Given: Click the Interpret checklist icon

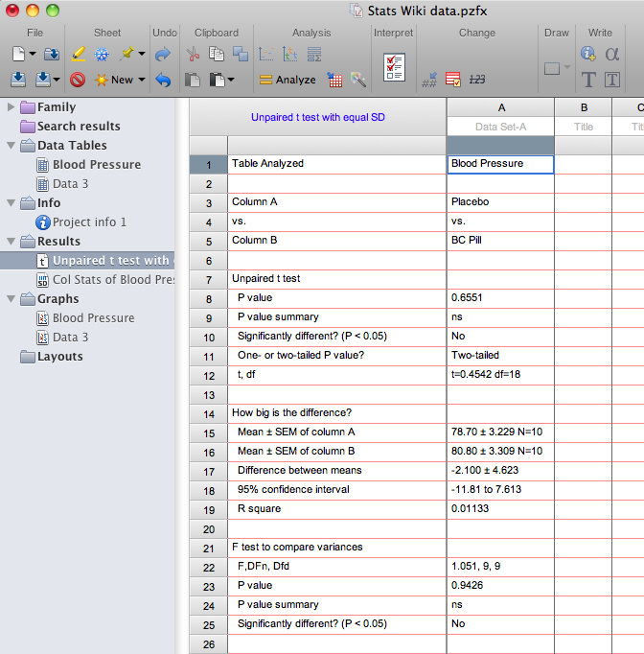Looking at the screenshot, I should [x=393, y=67].
